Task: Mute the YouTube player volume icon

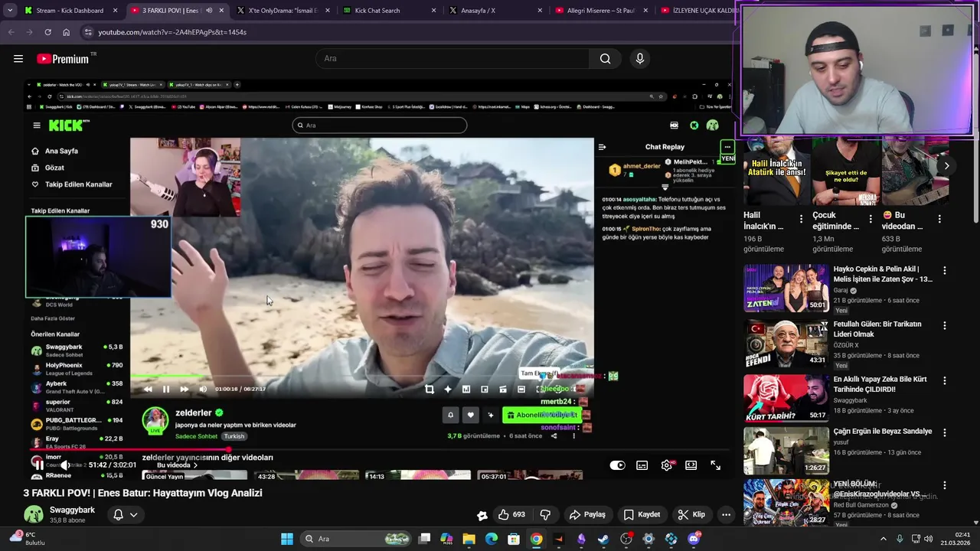Action: [x=66, y=465]
